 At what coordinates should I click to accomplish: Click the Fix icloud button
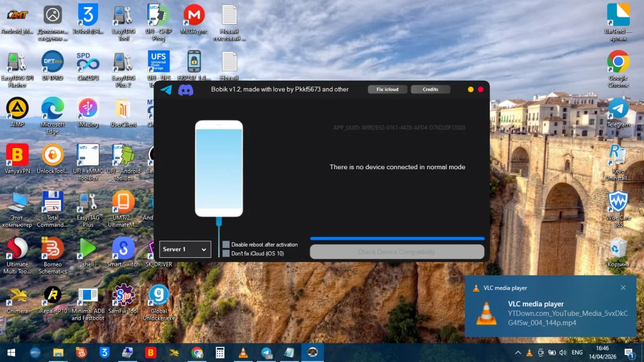click(387, 89)
